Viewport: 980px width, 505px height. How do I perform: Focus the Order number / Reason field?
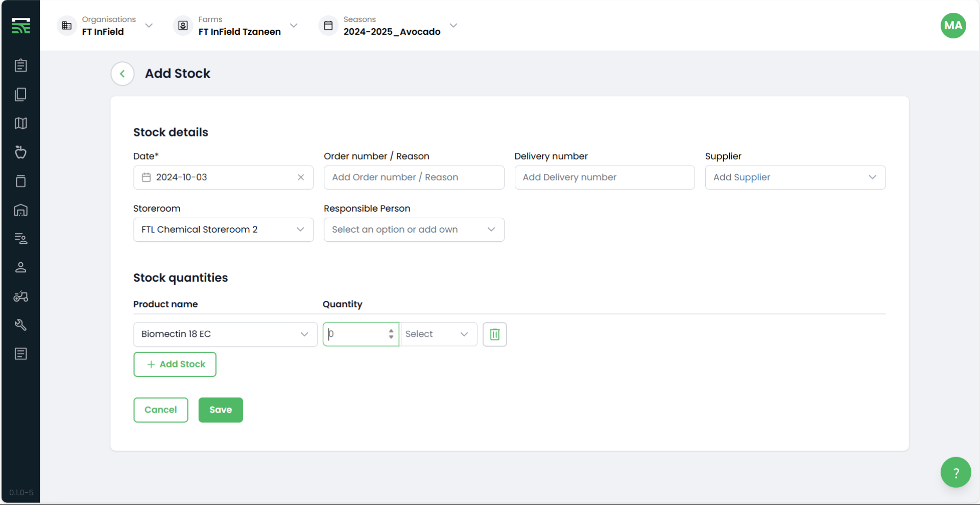coord(414,177)
